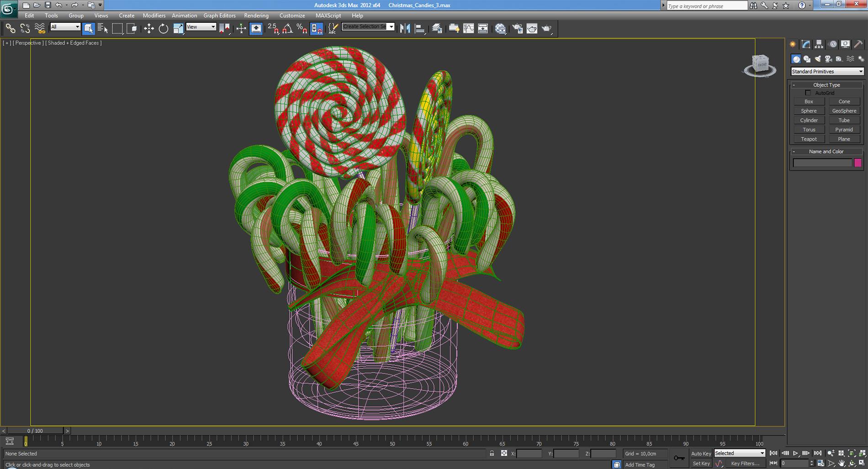
Task: Enable the AutoGrid checkbox
Action: (808, 92)
